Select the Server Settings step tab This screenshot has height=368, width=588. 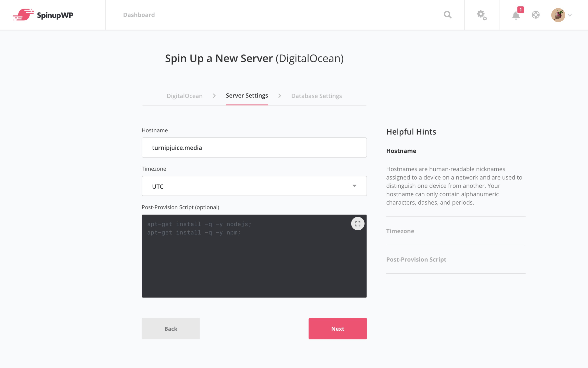(247, 96)
